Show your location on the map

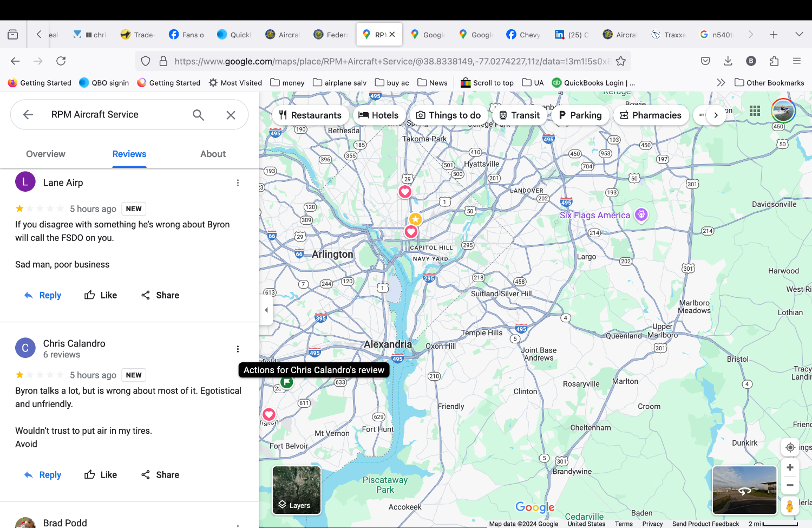click(790, 447)
